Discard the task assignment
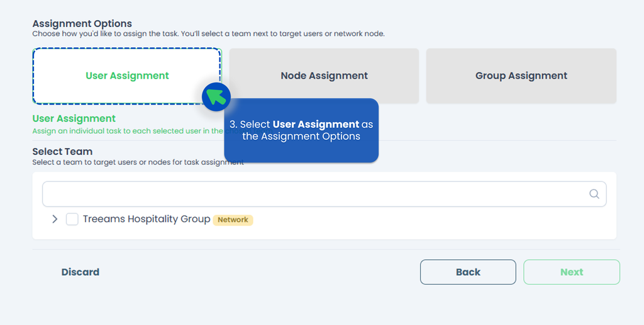Viewport: 644px width, 325px height. tap(80, 272)
